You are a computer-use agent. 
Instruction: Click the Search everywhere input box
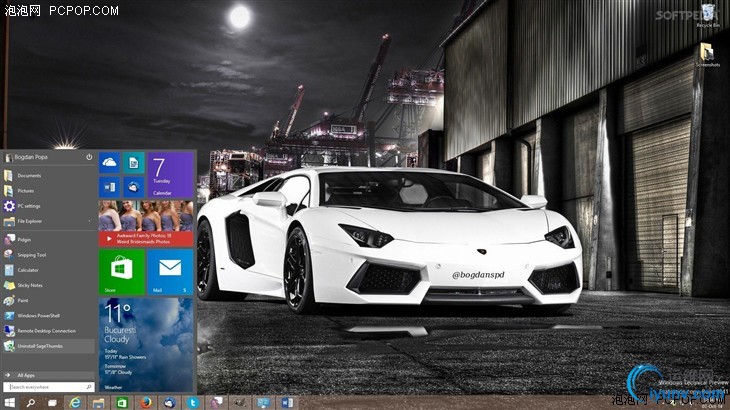pos(45,386)
